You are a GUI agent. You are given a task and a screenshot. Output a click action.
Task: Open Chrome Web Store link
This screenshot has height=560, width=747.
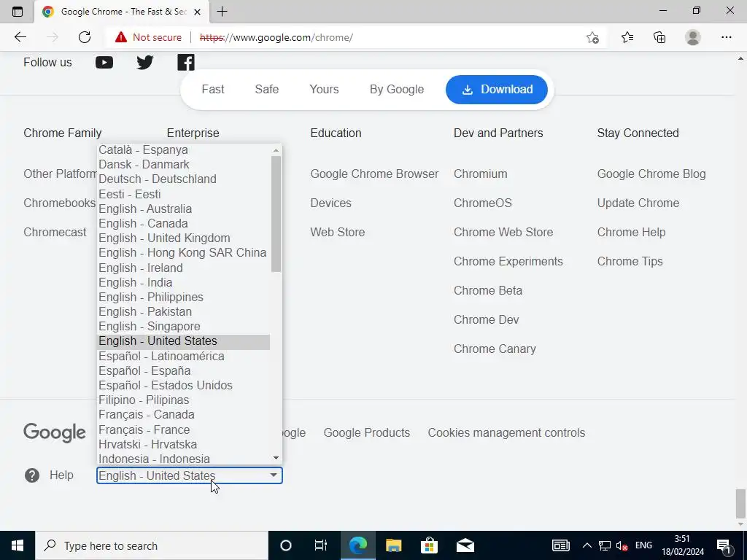coord(503,232)
